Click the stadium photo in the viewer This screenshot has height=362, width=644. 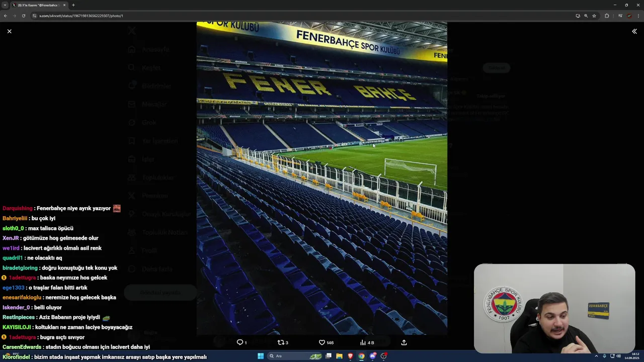pyautogui.click(x=321, y=178)
